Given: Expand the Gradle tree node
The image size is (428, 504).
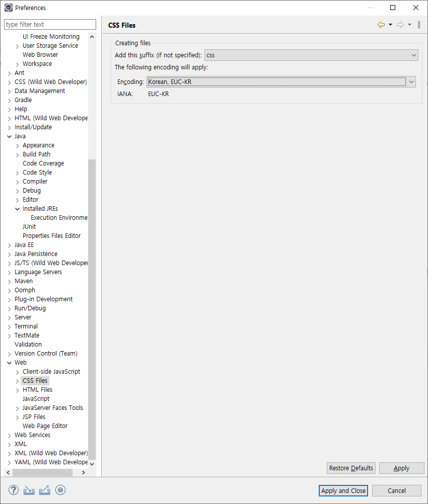Looking at the screenshot, I should pos(10,100).
